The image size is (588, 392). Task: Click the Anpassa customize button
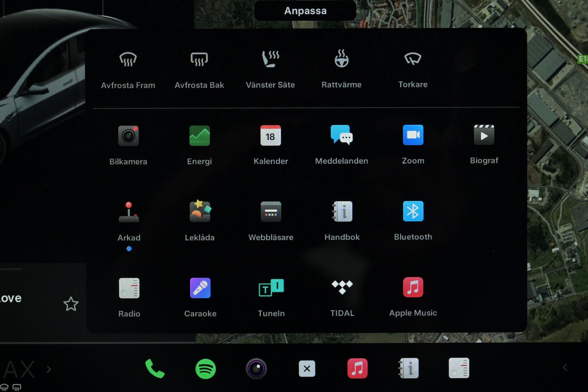pos(305,11)
